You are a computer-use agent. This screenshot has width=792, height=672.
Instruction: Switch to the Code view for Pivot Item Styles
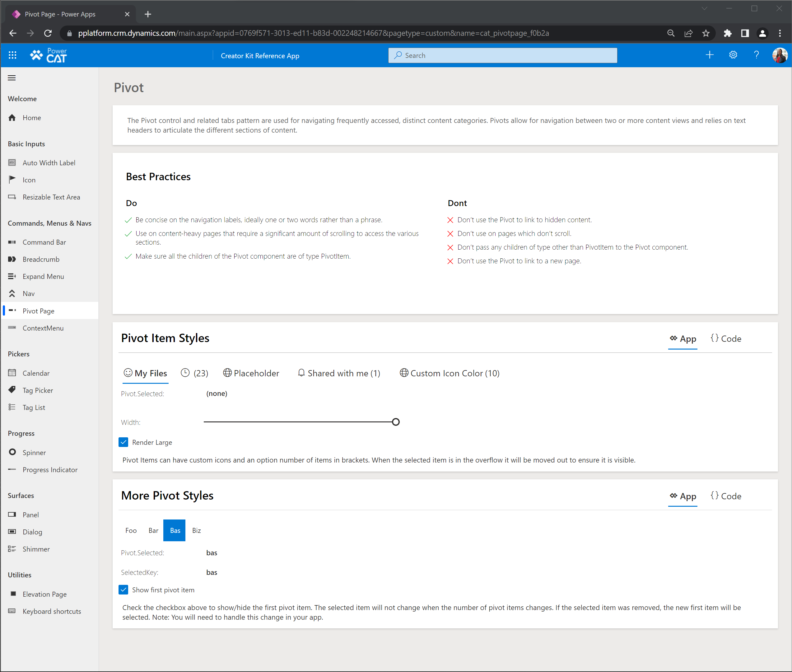pos(727,338)
